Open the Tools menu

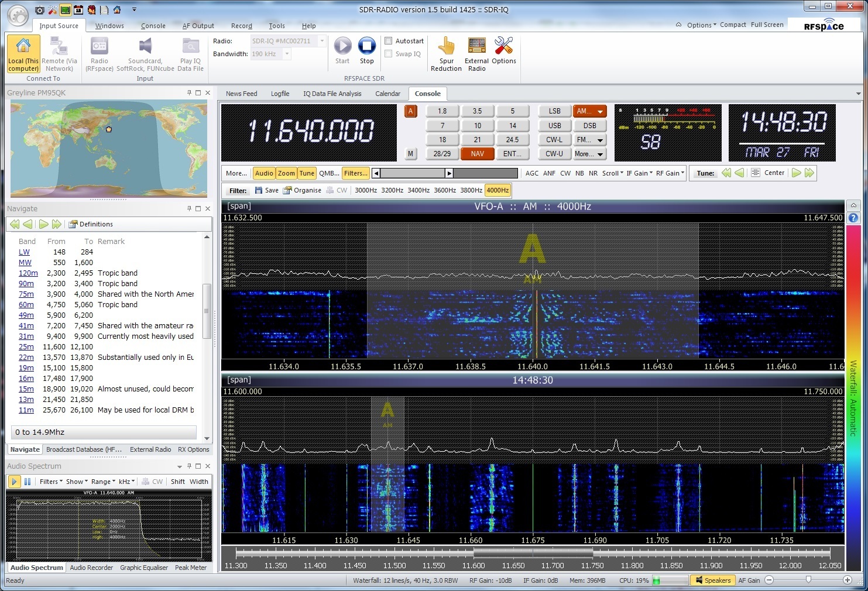point(276,26)
